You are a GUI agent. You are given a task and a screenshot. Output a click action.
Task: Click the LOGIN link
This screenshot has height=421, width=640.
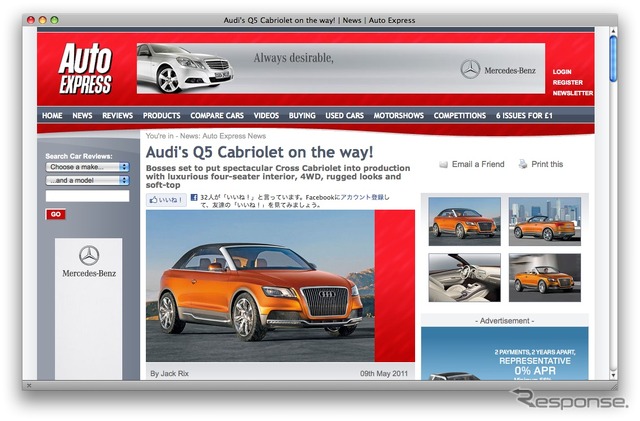(562, 72)
